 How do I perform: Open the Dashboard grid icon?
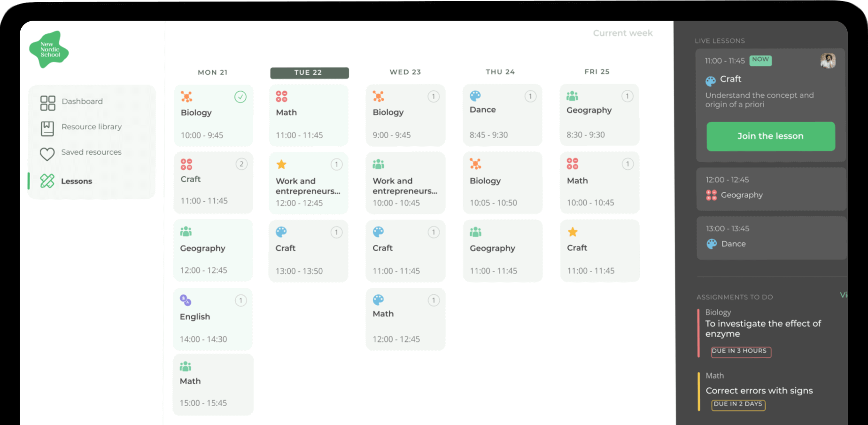tap(47, 102)
